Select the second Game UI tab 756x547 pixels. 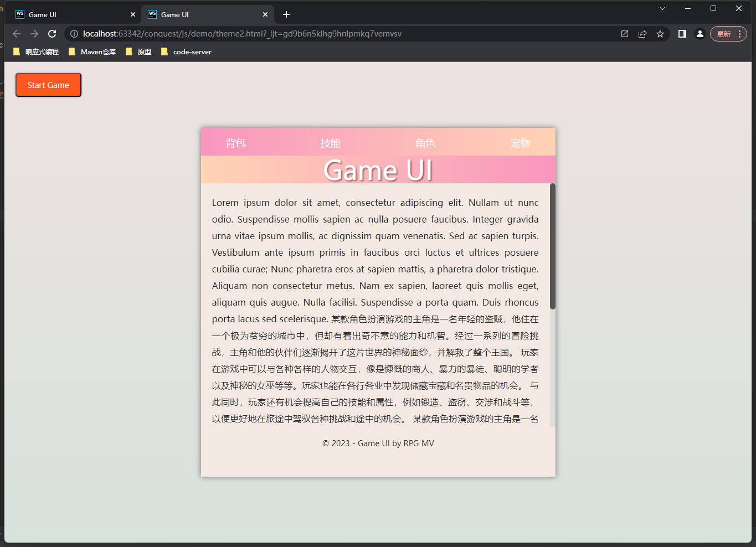pos(208,14)
